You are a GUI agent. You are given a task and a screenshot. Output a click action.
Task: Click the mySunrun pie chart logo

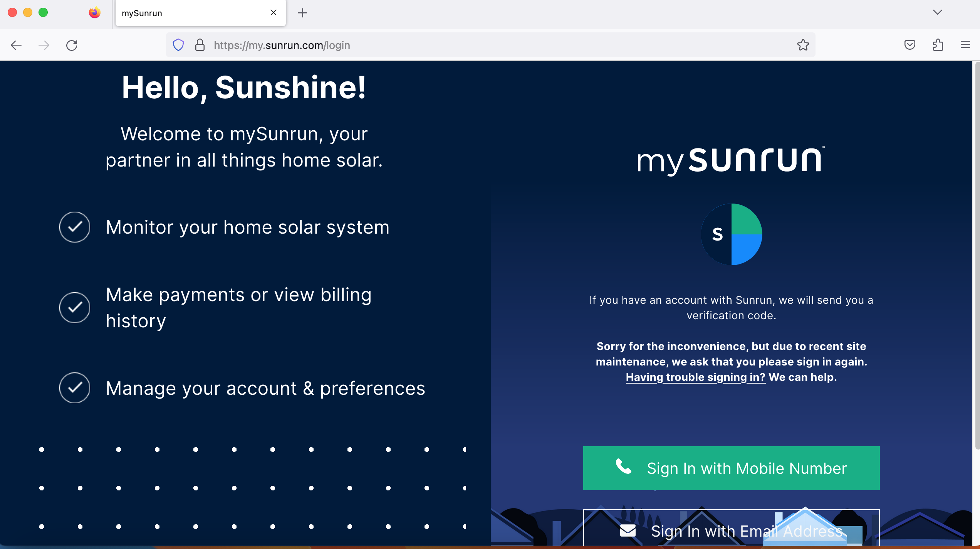click(x=731, y=234)
